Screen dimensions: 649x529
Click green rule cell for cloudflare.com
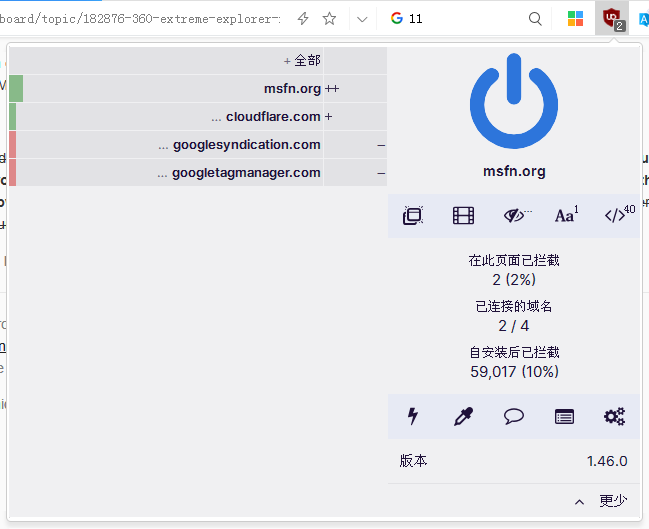(x=12, y=117)
